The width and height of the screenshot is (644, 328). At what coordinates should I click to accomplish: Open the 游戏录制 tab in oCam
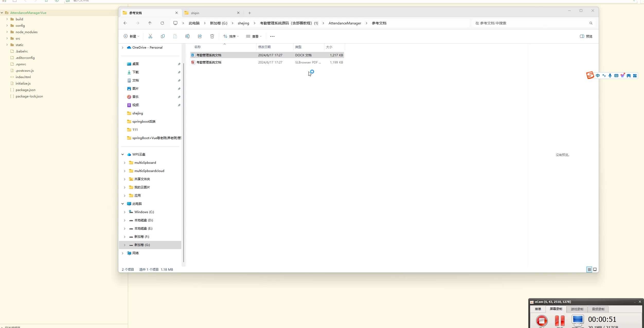[x=577, y=309]
